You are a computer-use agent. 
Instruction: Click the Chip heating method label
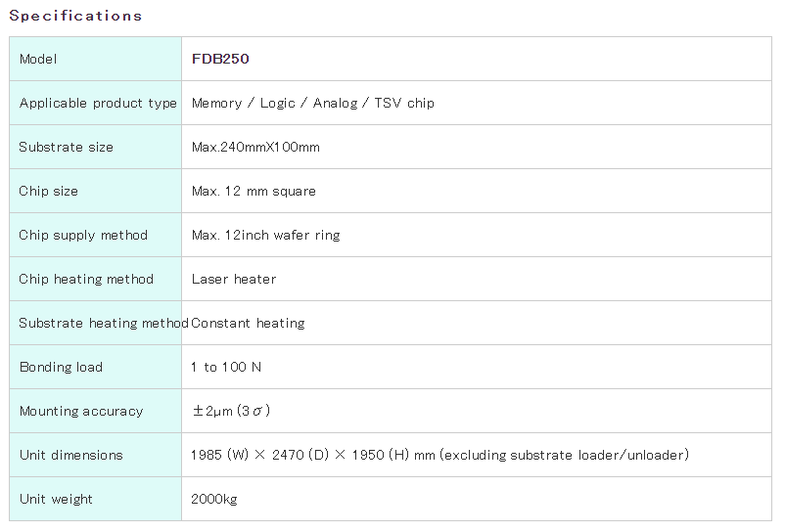(86, 279)
